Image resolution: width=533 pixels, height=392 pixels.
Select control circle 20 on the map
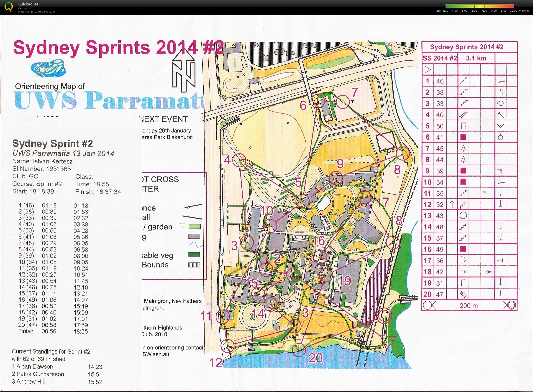coord(299,350)
